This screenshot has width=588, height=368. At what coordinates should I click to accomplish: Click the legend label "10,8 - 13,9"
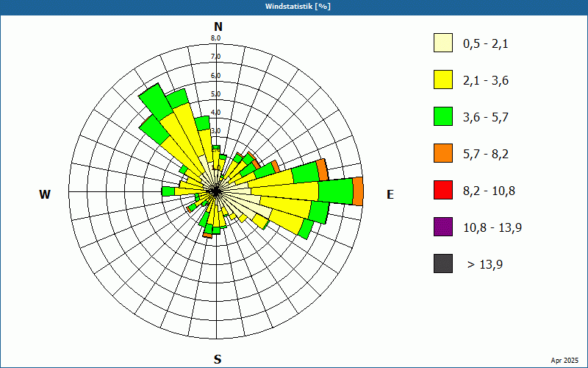click(x=492, y=228)
